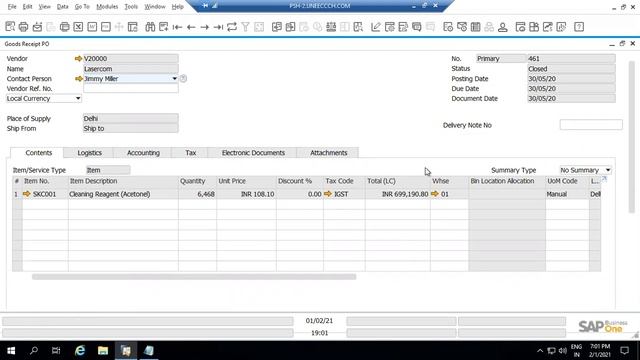This screenshot has width=640, height=360.
Task: Click the Vendor Ref. No. input field
Action: (x=131, y=89)
